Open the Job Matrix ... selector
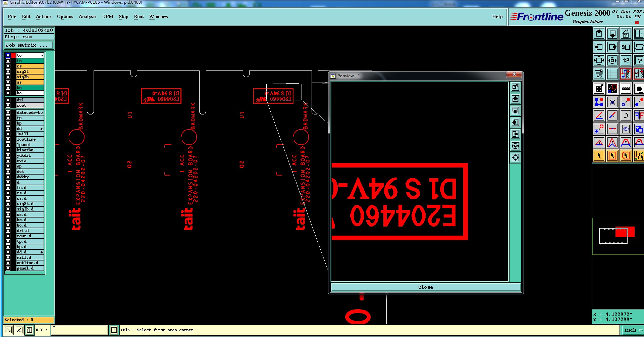Image resolution: width=644 pixels, height=337 pixels. click(29, 45)
